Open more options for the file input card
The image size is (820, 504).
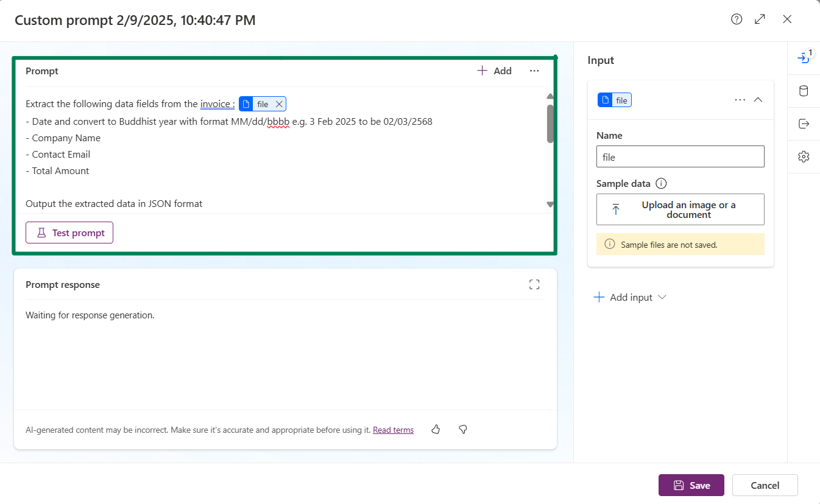point(740,99)
